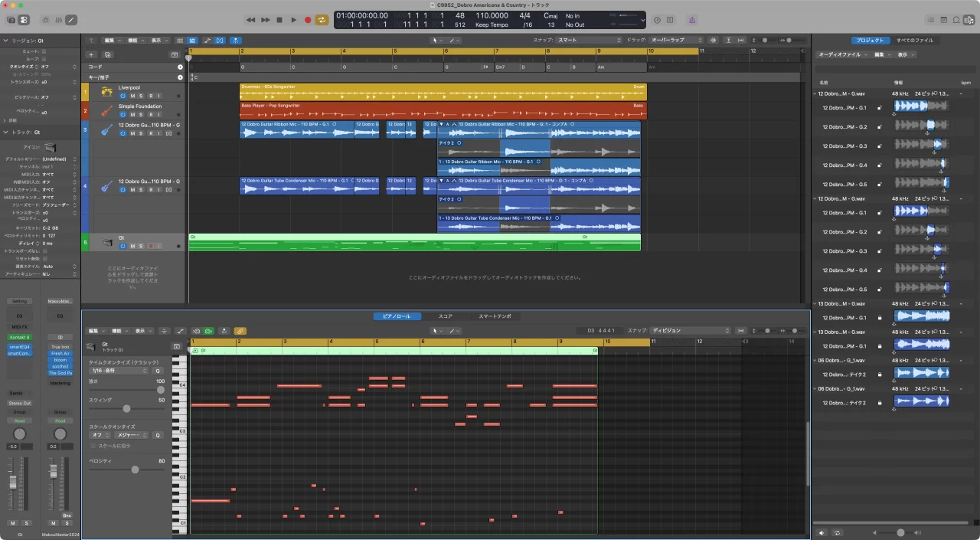The width and height of the screenshot is (980, 540).
Task: Enable the metronome click icon
Action: point(691,20)
